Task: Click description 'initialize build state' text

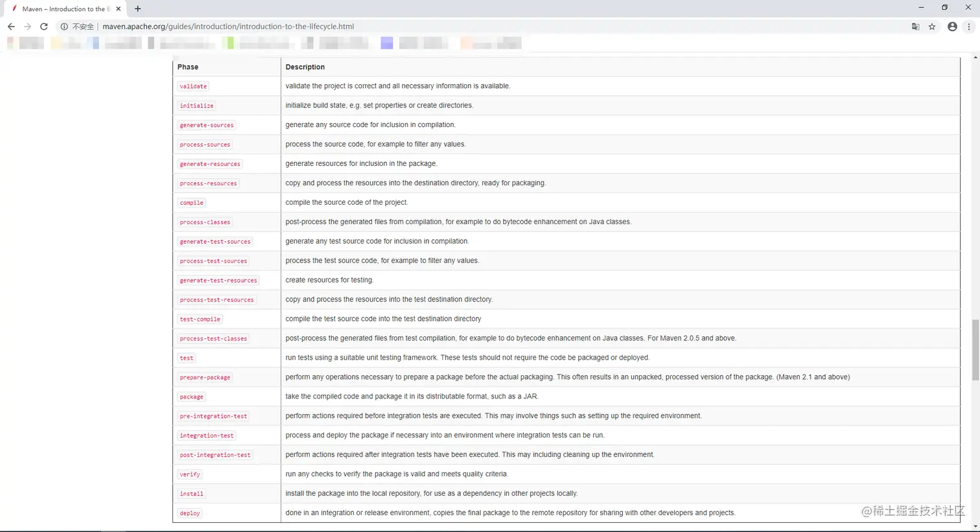Action: point(379,105)
